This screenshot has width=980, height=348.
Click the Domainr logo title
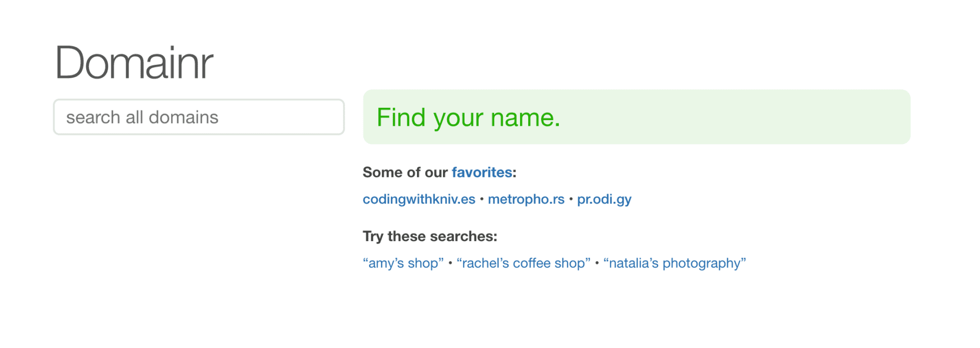pos(134,63)
